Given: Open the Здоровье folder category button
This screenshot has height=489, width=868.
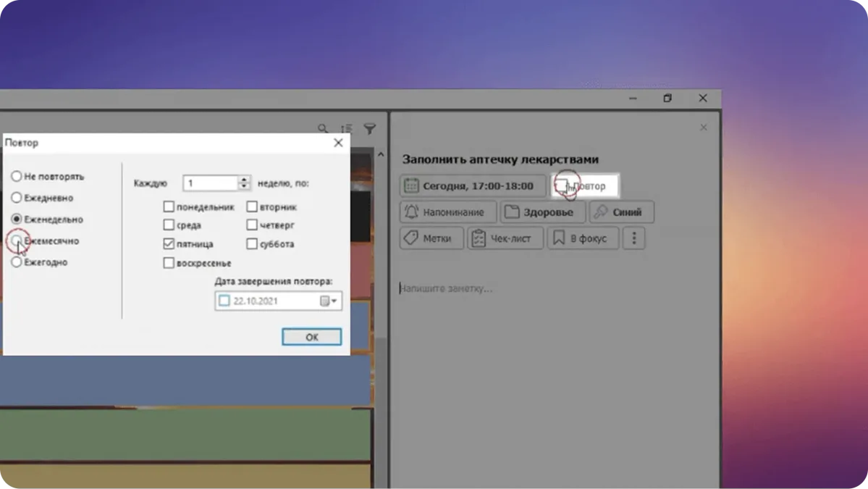Looking at the screenshot, I should 542,212.
